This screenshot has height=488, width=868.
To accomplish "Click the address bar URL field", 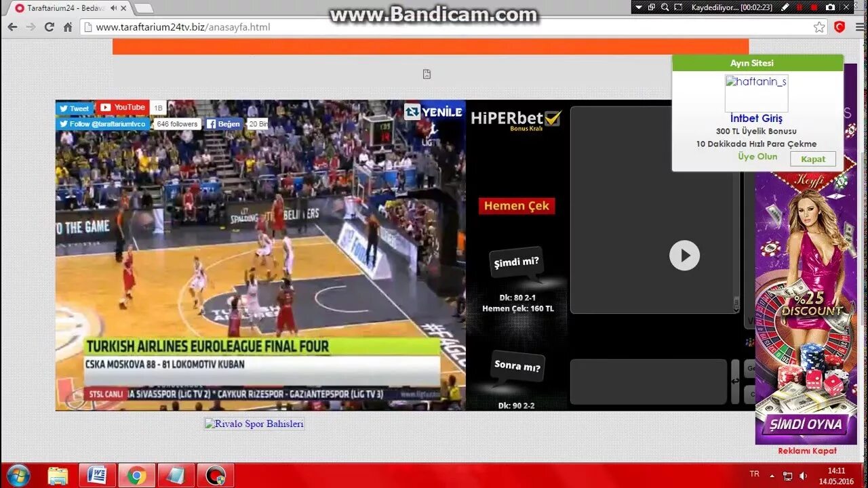I will coord(448,27).
